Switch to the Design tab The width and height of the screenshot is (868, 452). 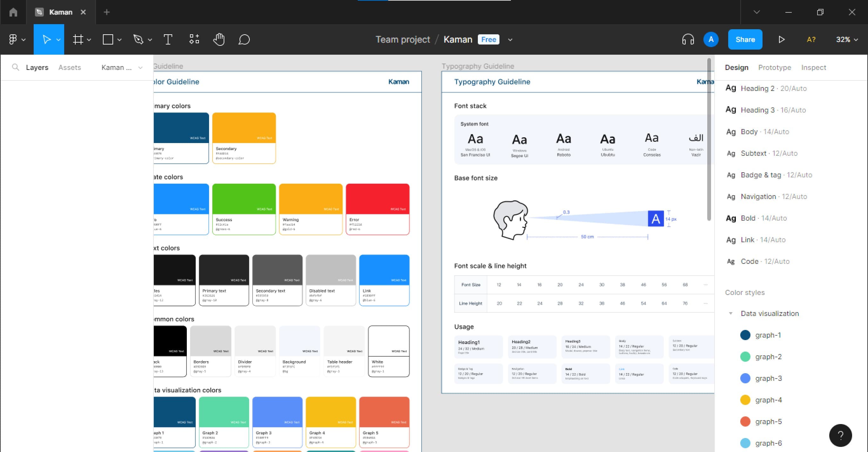coord(736,67)
